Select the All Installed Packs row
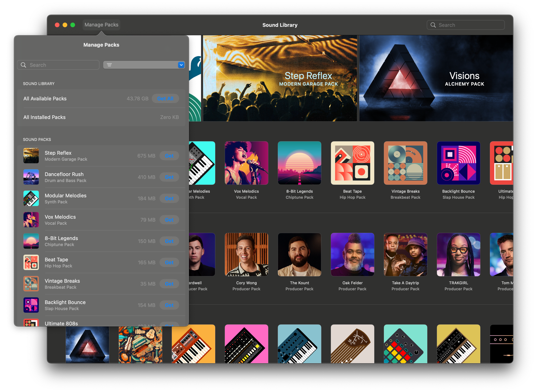535x392 pixels. tap(101, 117)
